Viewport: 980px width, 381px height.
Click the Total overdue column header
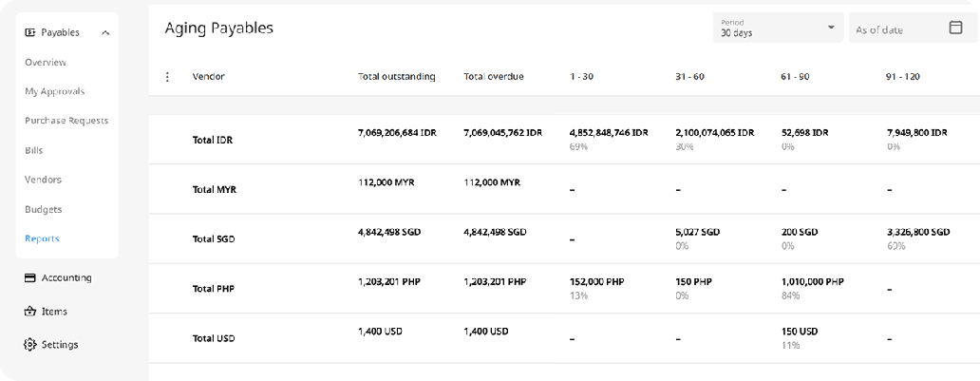[x=493, y=77]
